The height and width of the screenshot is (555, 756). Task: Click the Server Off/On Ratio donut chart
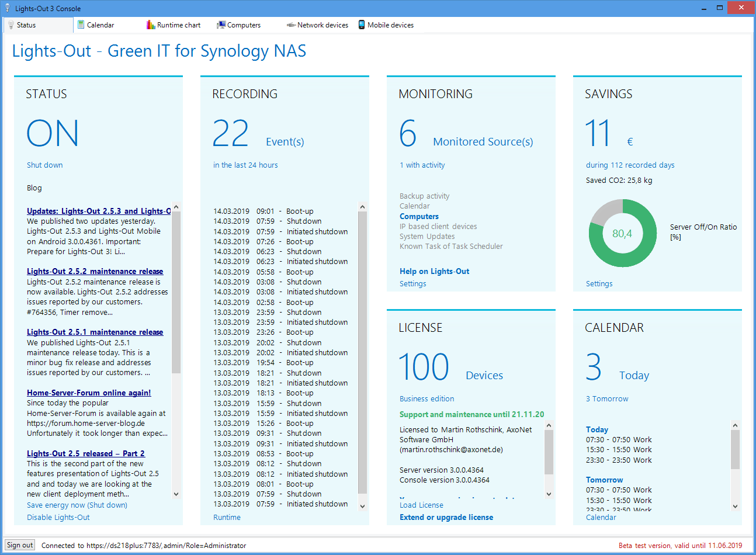[x=622, y=233]
